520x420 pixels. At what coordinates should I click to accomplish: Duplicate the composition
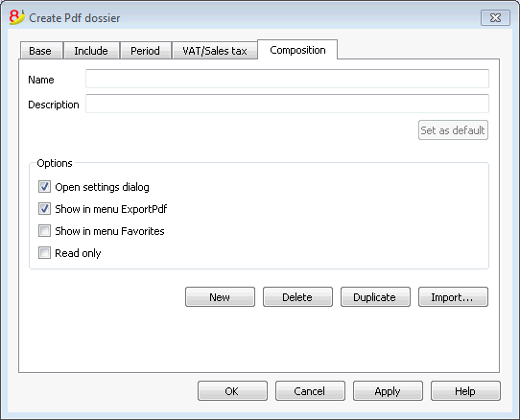(375, 297)
